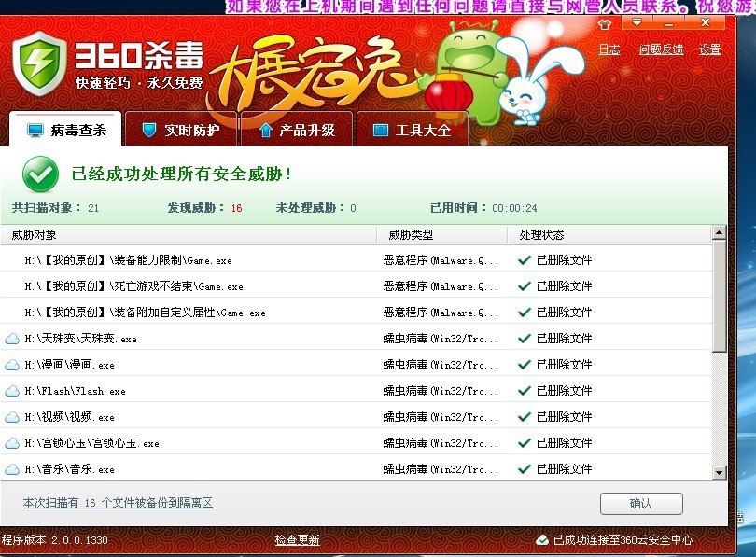756x557 pixels.
Task: Click the green tick in the 漫画.exe row
Action: tap(525, 364)
